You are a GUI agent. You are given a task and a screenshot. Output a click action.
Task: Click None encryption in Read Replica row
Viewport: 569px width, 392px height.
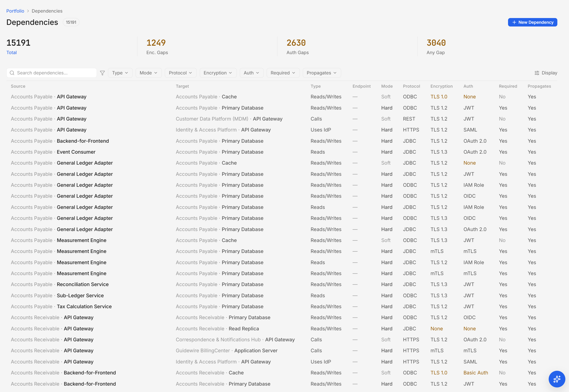pyautogui.click(x=436, y=329)
